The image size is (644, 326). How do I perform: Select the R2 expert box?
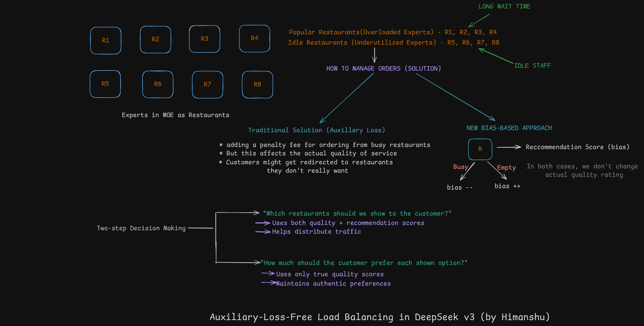(155, 39)
